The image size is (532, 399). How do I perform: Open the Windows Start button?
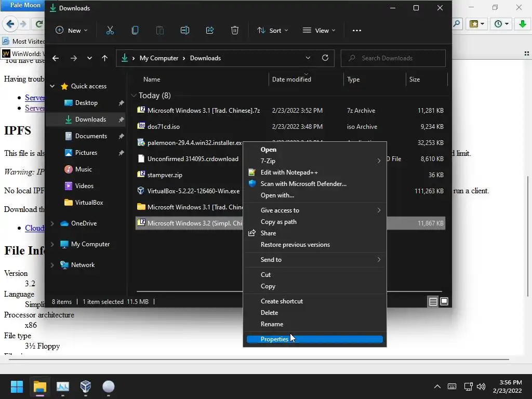click(17, 387)
